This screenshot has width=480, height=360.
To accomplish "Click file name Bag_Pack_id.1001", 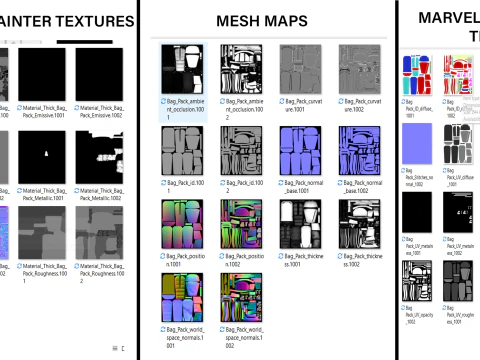I will click(x=186, y=187).
